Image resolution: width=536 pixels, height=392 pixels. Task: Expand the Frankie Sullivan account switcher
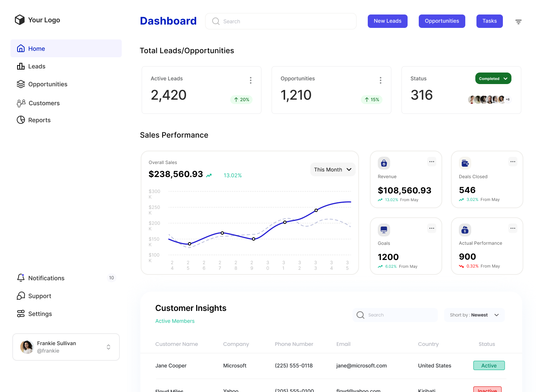tap(108, 347)
